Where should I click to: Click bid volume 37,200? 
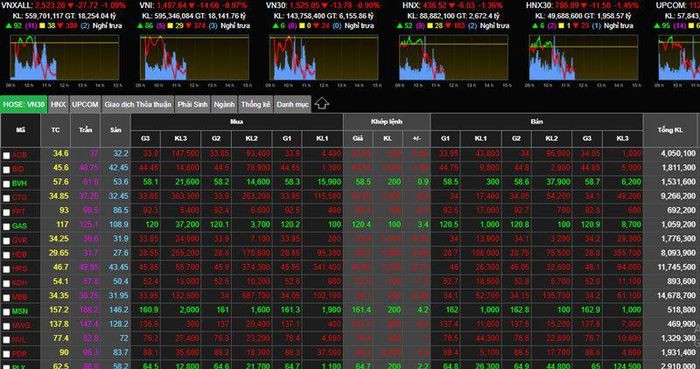[x=187, y=224]
